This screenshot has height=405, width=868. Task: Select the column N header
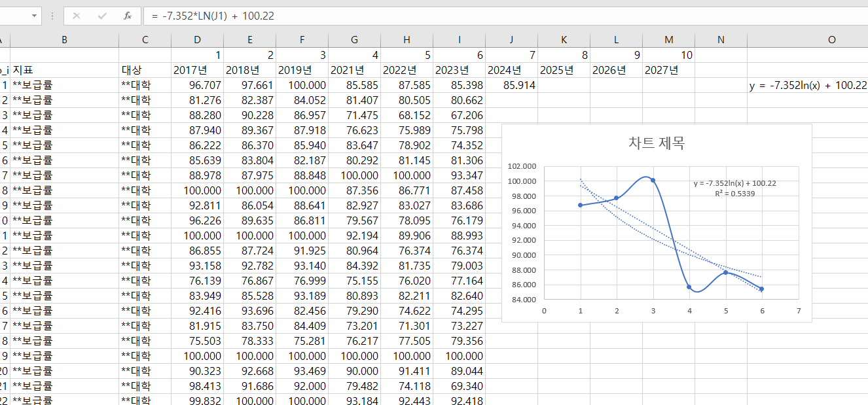click(x=721, y=40)
